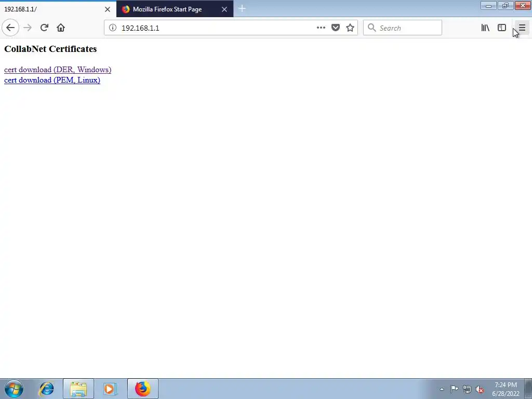Click the magnifier icon in Search box
532x399 pixels.
(372, 28)
